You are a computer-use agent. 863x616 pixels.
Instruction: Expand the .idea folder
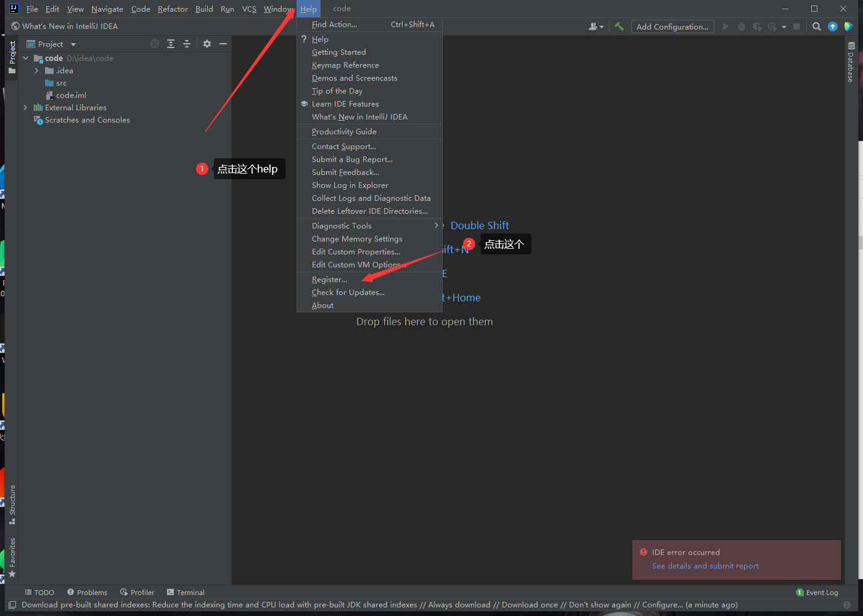point(36,71)
